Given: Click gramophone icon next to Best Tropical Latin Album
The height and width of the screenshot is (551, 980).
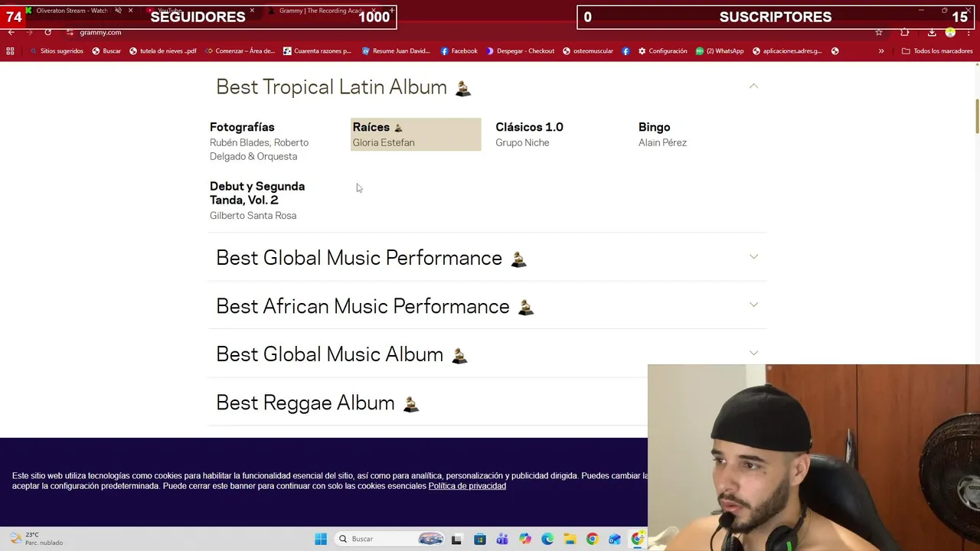Looking at the screenshot, I should coord(463,89).
